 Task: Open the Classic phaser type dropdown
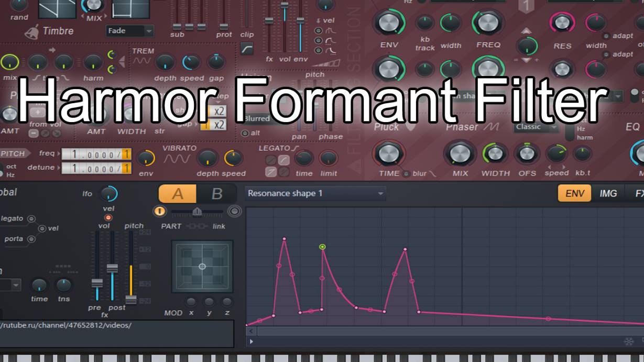pyautogui.click(x=537, y=127)
